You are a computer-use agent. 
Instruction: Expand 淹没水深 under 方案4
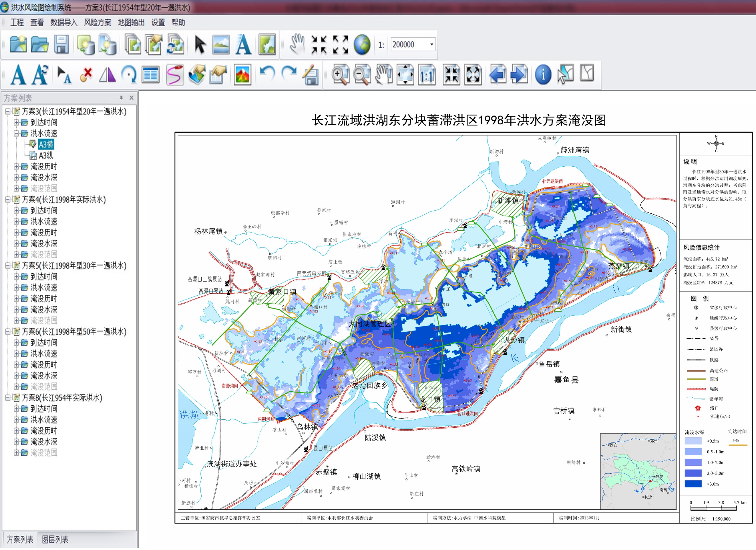point(16,244)
